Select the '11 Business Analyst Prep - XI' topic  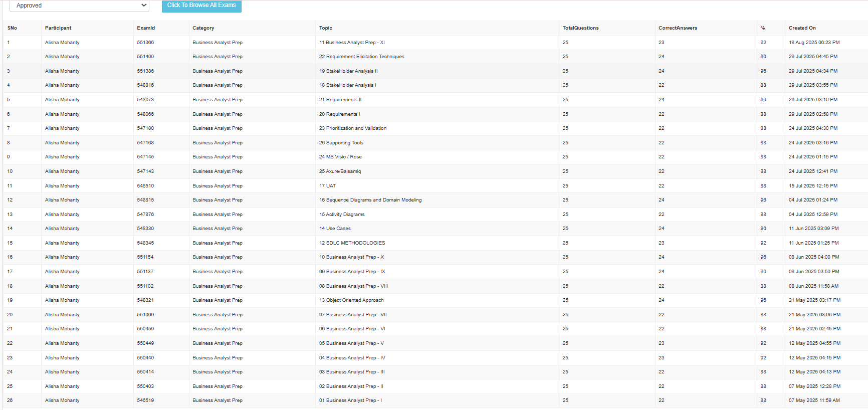(x=352, y=43)
